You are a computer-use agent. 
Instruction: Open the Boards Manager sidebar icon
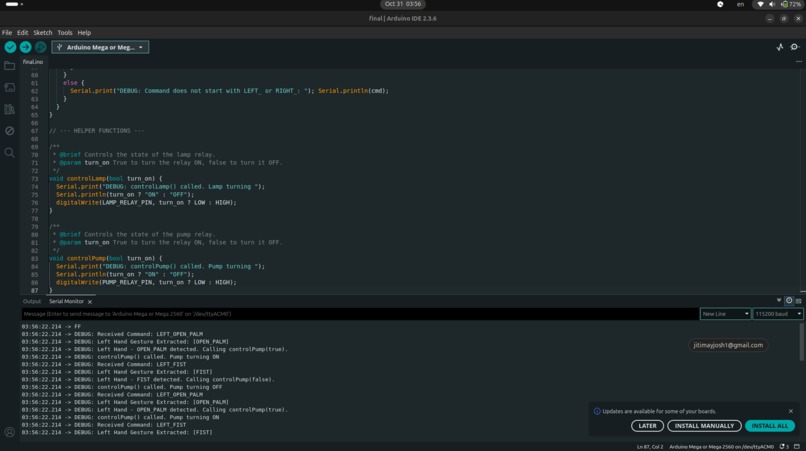[x=9, y=87]
